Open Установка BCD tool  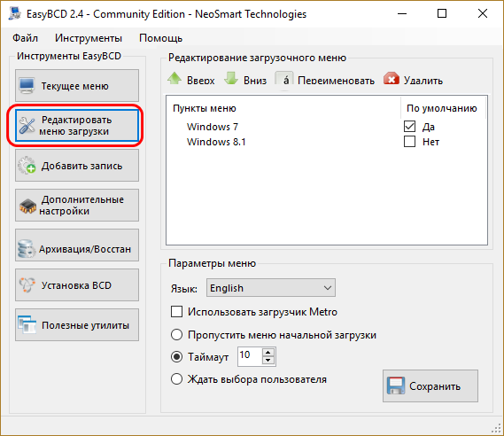[77, 285]
